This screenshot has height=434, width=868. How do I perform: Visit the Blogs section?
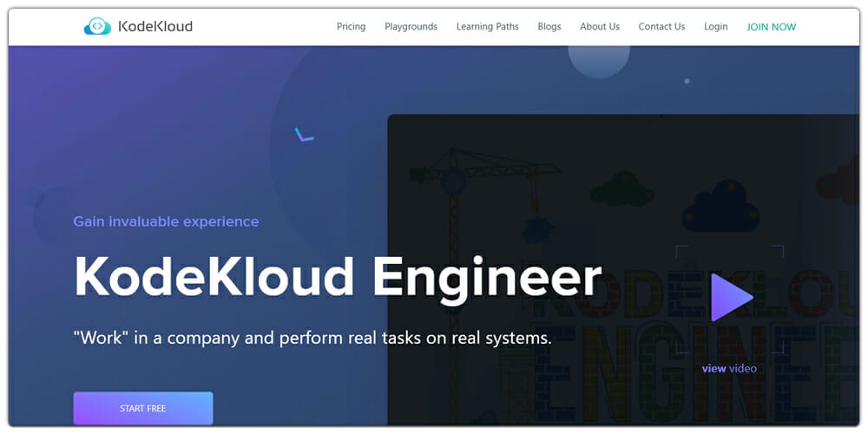tap(549, 27)
